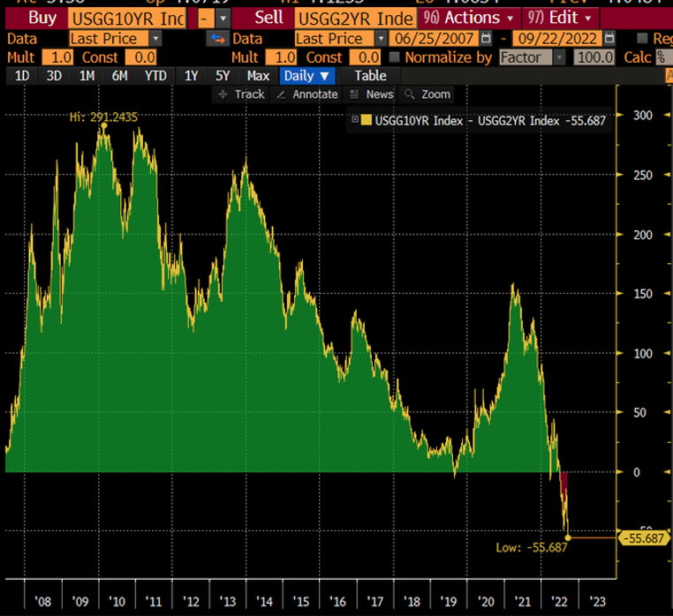Switch to the Table view tab
This screenshot has width=673, height=616.
(370, 76)
